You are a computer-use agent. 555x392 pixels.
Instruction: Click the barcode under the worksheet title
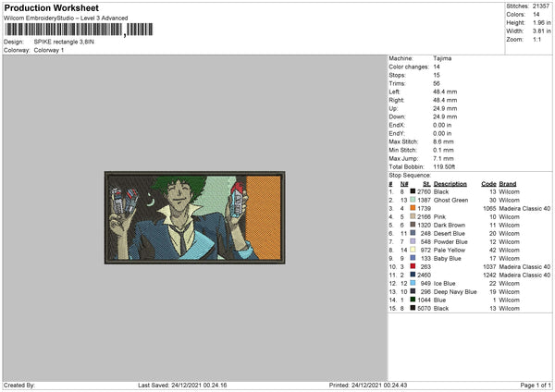pyautogui.click(x=79, y=30)
